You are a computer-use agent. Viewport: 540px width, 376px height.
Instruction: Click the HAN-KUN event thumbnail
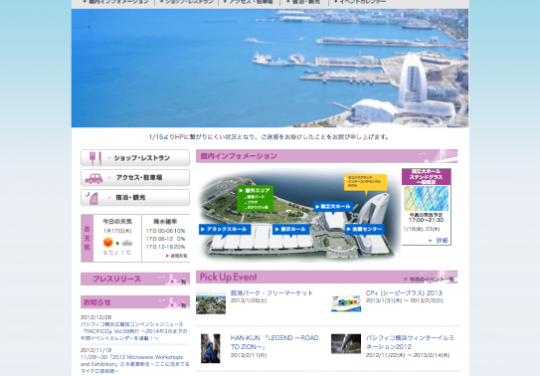coord(210,348)
